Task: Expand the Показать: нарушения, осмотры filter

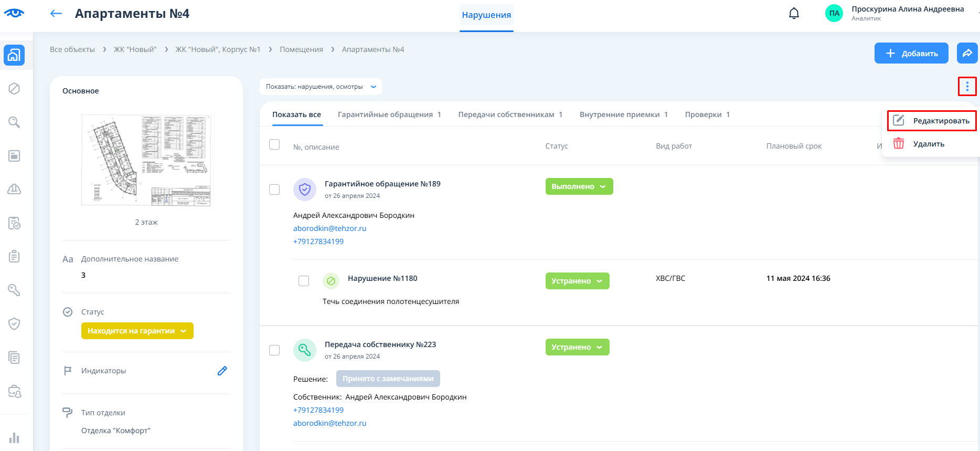Action: 321,87
